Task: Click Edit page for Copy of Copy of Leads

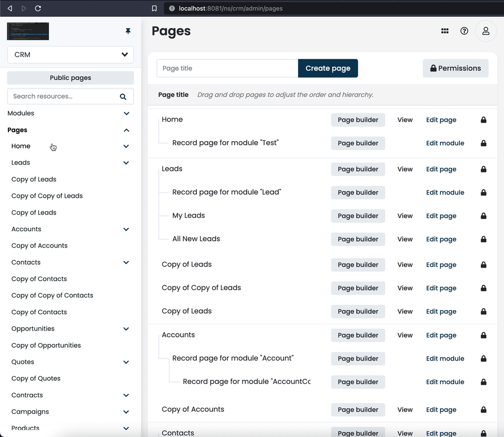Action: tap(442, 289)
